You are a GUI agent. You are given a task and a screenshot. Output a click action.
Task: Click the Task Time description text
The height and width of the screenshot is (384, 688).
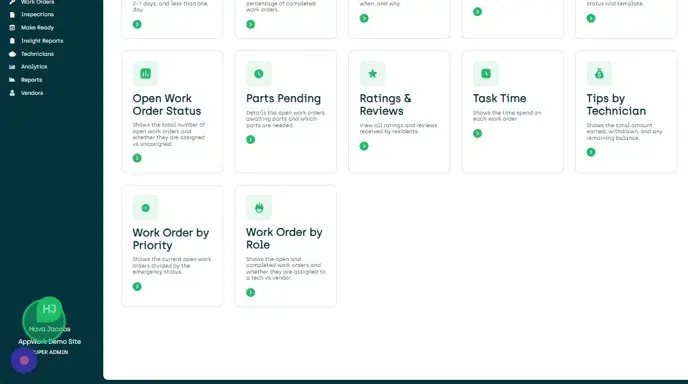507,115
